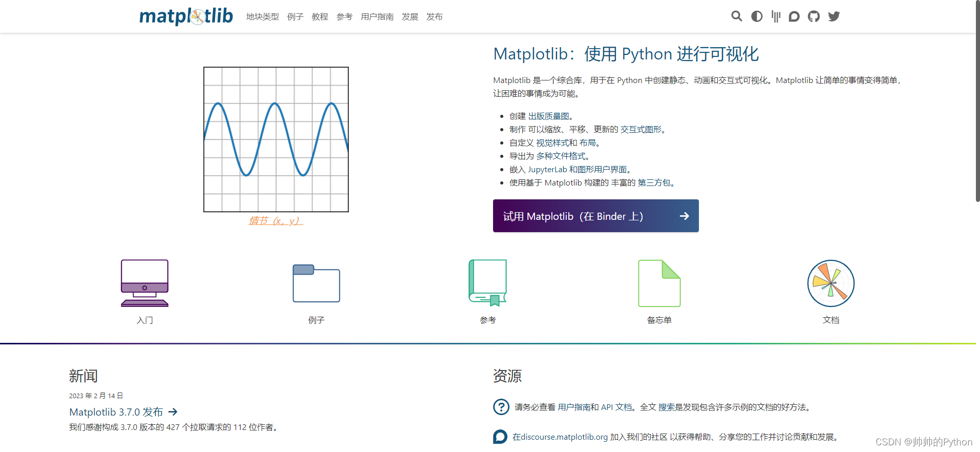Screen dimensions: 980x452
Task: Click the 参考 book icon
Action: pyautogui.click(x=488, y=283)
